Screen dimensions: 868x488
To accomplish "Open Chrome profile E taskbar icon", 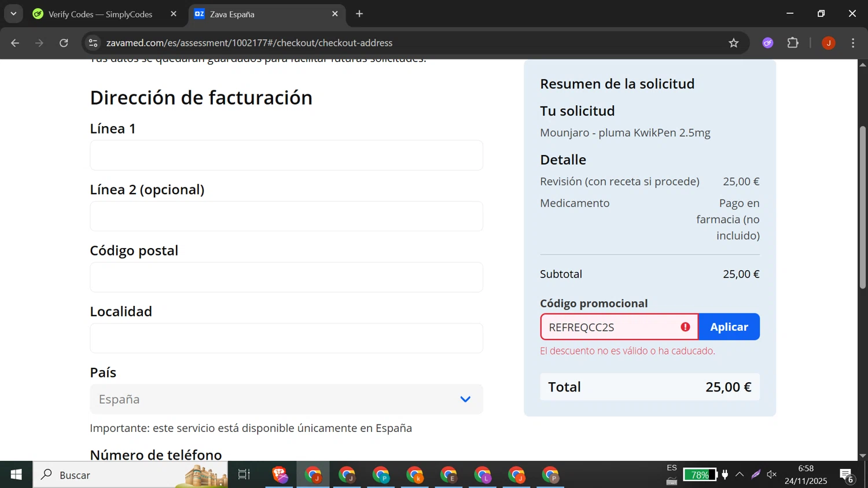I will [x=449, y=475].
